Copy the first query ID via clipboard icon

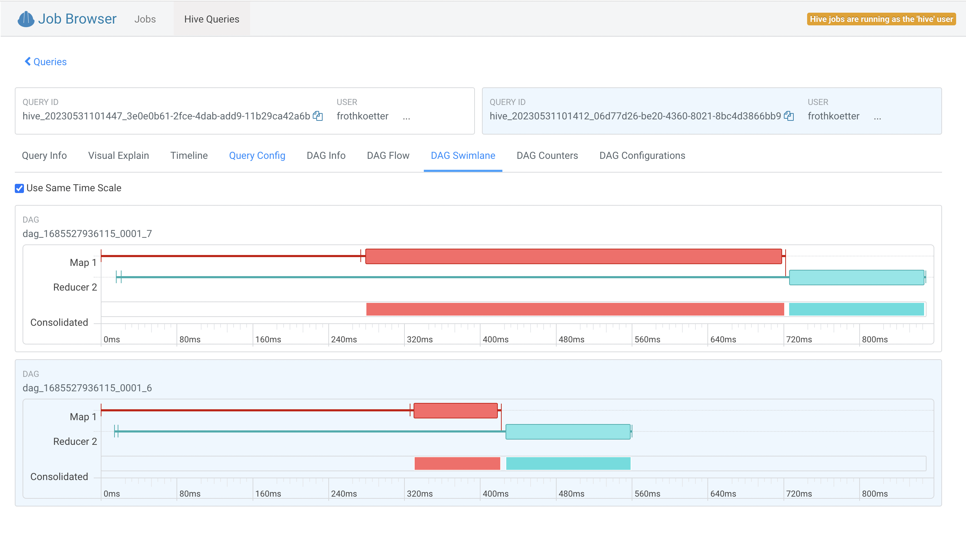(317, 116)
